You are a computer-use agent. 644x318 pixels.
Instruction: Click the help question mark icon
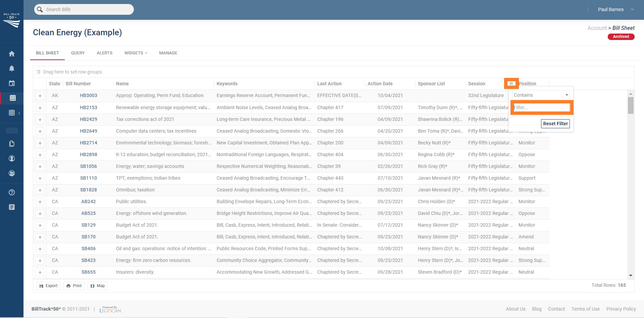click(x=12, y=192)
